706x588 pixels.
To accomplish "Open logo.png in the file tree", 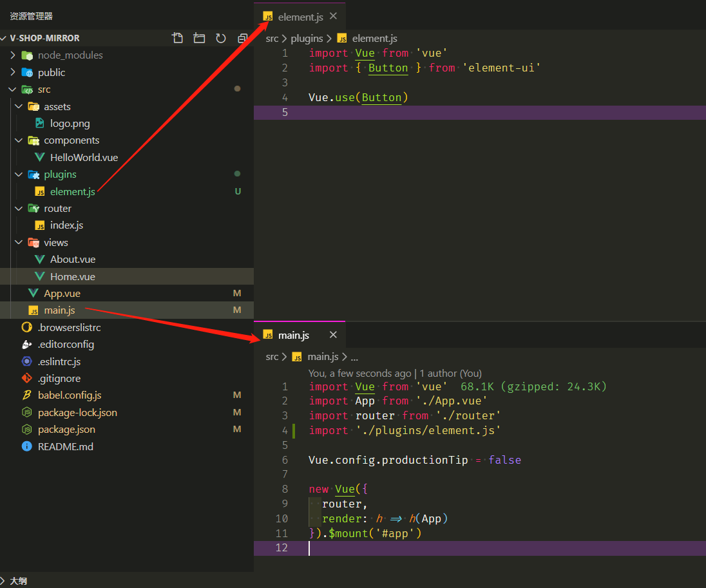I will (x=70, y=124).
